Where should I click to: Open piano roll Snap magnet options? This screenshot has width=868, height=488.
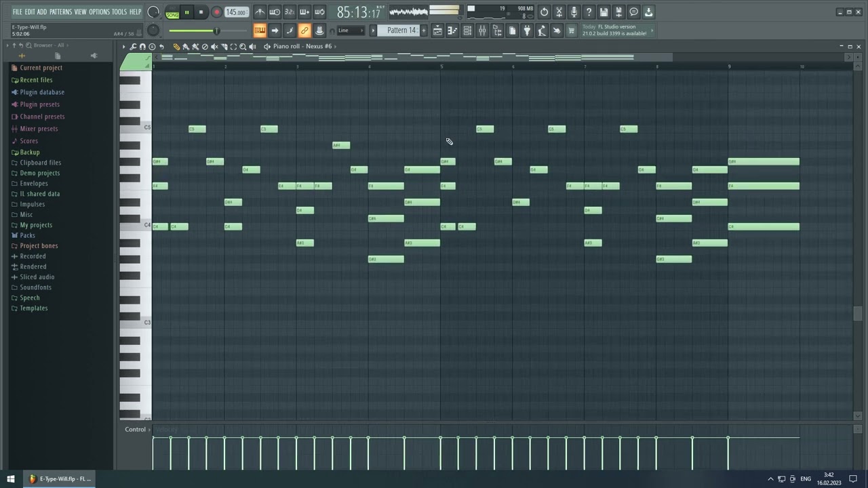pos(142,46)
